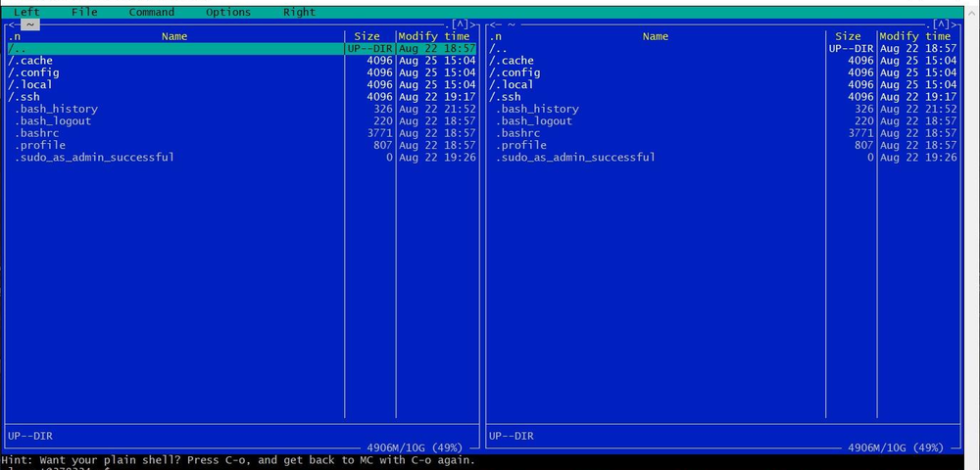Open the Right menu in the menu bar

(299, 12)
